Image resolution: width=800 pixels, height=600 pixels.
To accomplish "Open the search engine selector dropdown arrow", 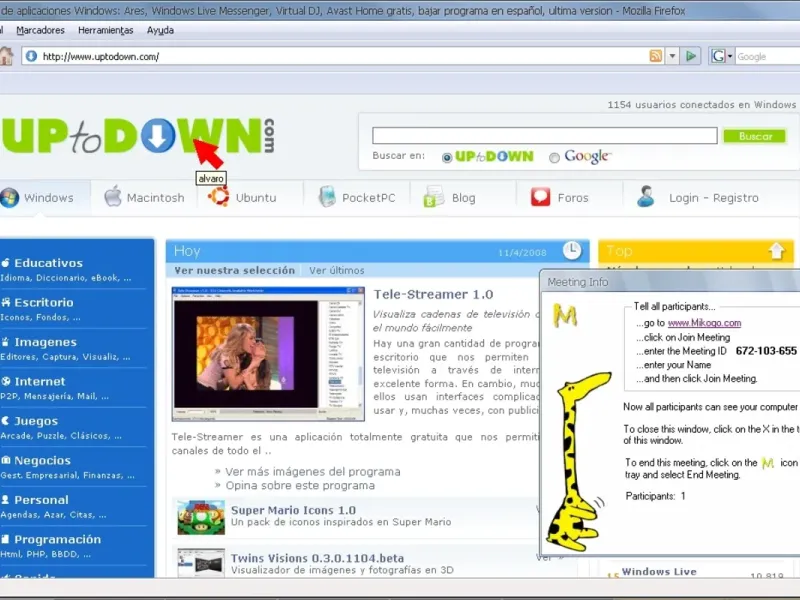I will click(730, 56).
